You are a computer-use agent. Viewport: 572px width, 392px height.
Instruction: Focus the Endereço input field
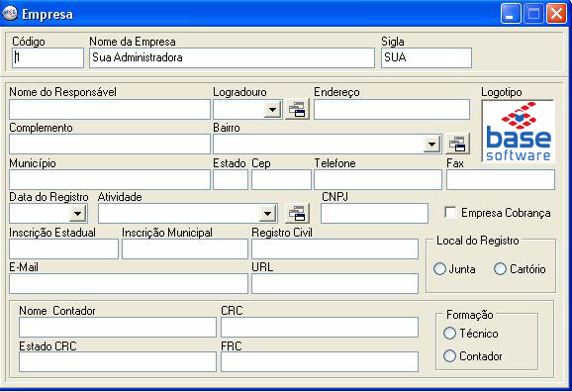click(392, 109)
